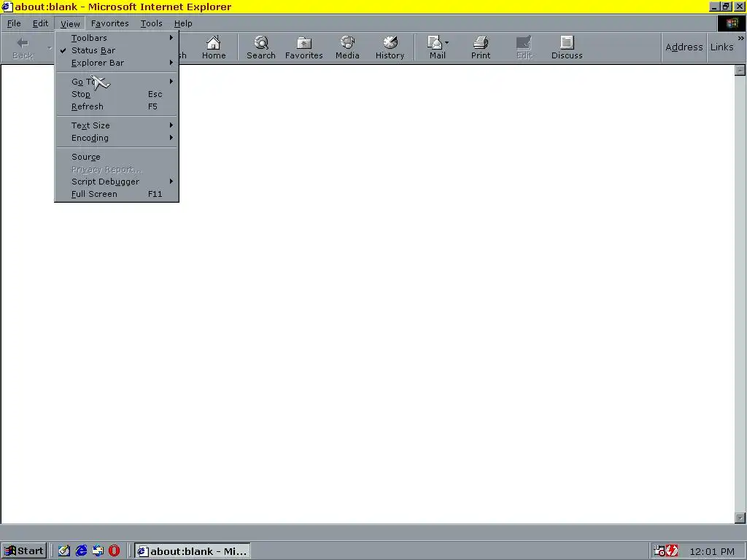Screen dimensions: 747x560
Task: Close the open View menu
Action: [x=70, y=23]
